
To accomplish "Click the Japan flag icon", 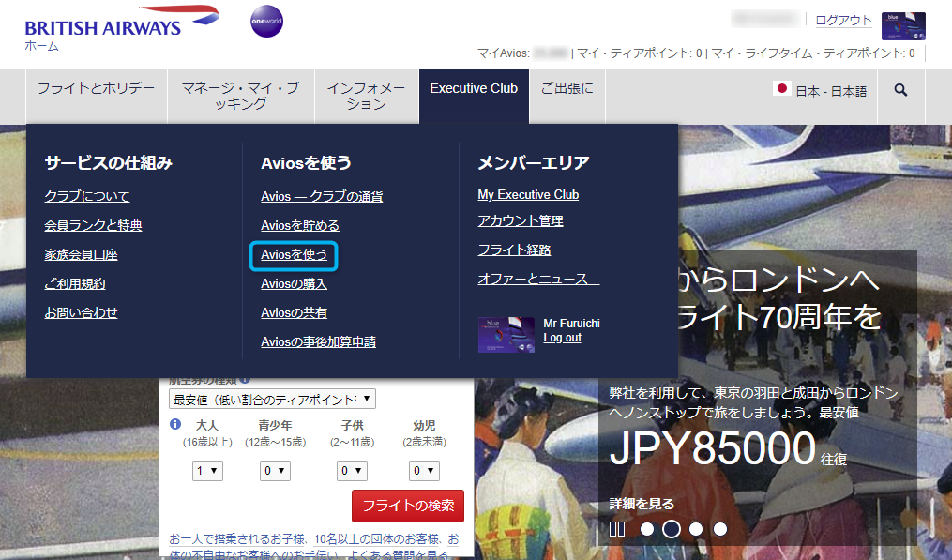I will coord(782,89).
